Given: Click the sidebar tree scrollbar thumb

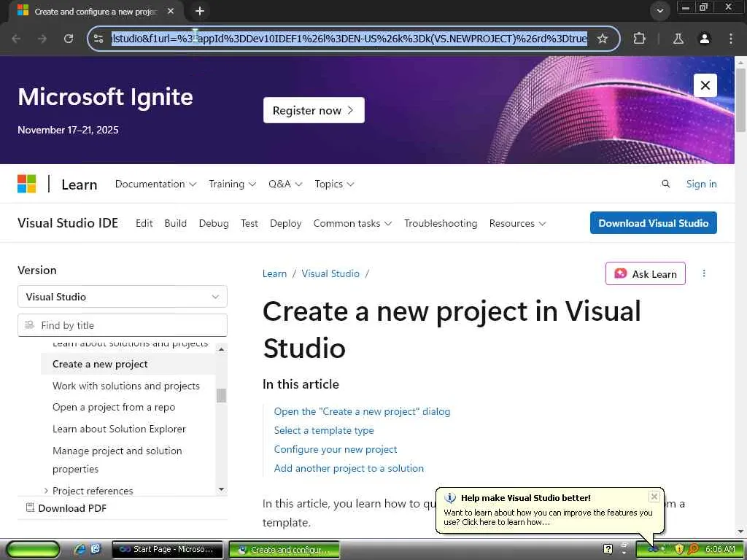Looking at the screenshot, I should 221,395.
